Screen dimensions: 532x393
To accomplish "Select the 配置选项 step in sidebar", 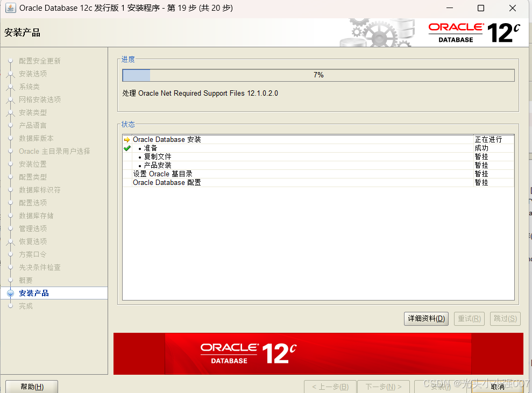I will (33, 203).
